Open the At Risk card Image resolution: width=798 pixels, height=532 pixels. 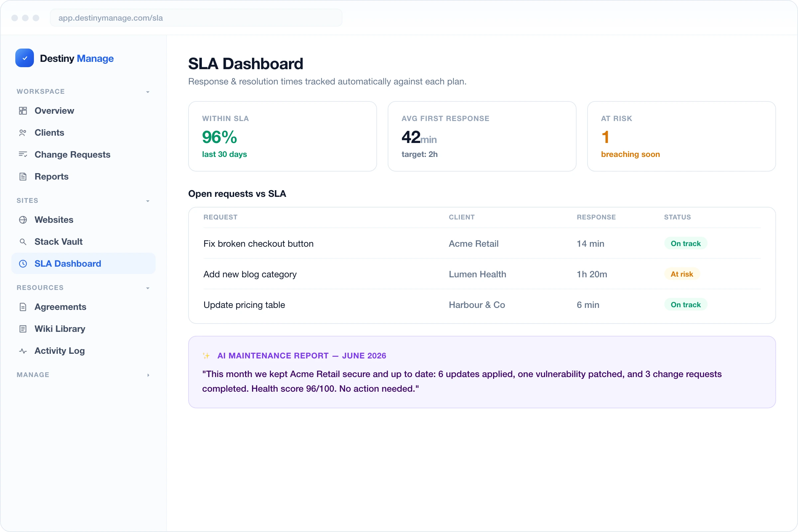pyautogui.click(x=681, y=136)
